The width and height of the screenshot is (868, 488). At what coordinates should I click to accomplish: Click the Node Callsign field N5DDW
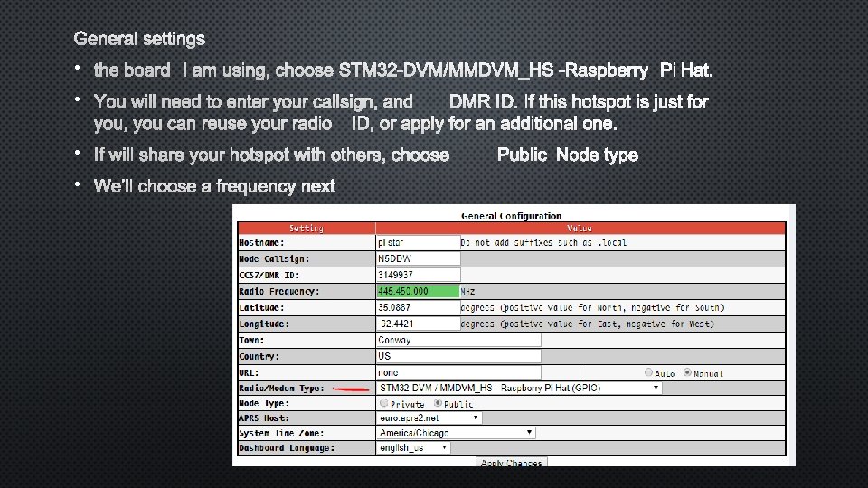[x=418, y=258]
